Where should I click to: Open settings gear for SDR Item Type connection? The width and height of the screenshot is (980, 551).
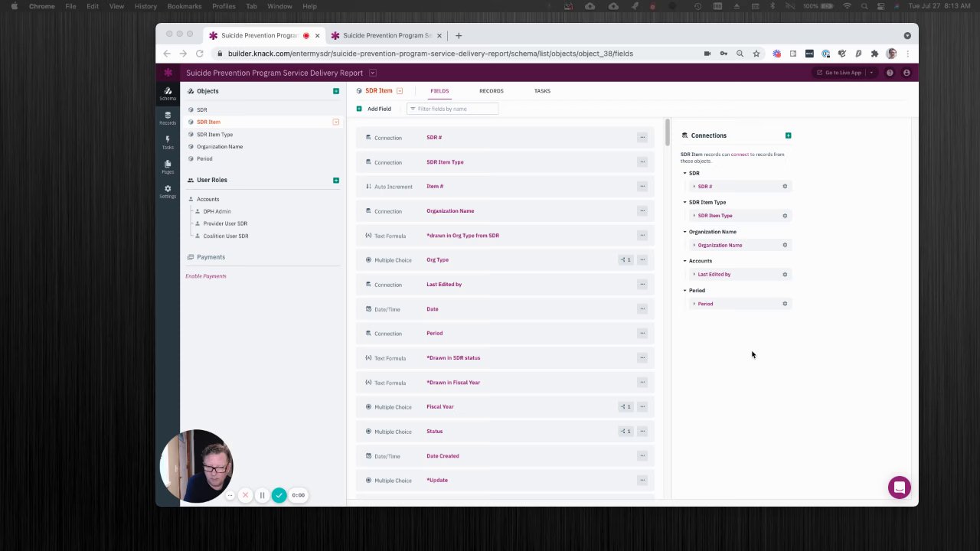[785, 216]
